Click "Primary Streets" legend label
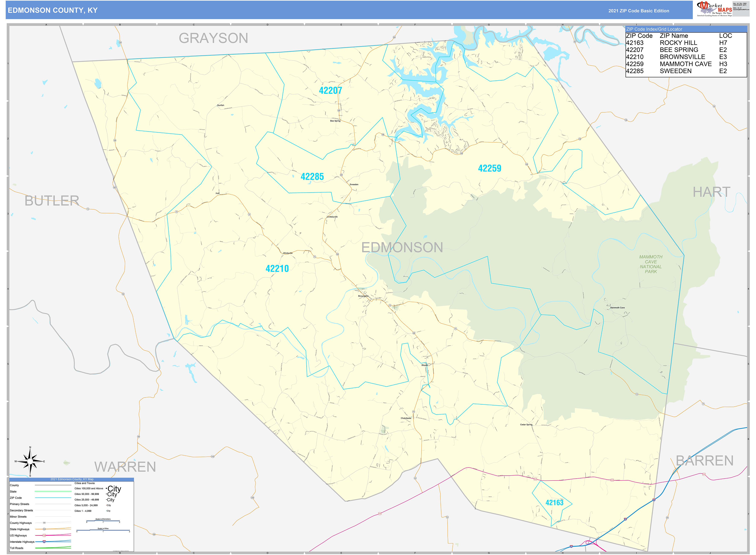Viewport: 756px width, 555px height. (19, 504)
